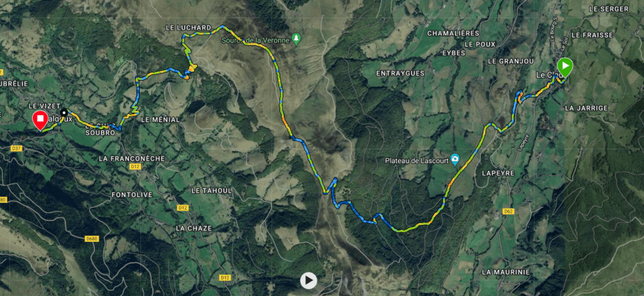Select the Le Ménial label
This screenshot has height=296, width=644.
(160, 120)
